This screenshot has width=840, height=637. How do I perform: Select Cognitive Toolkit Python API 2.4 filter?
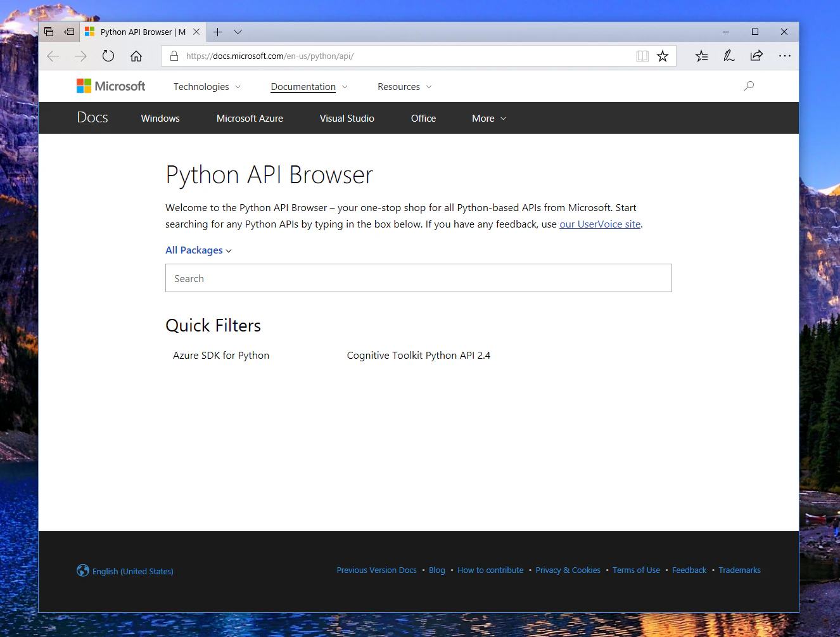(419, 356)
